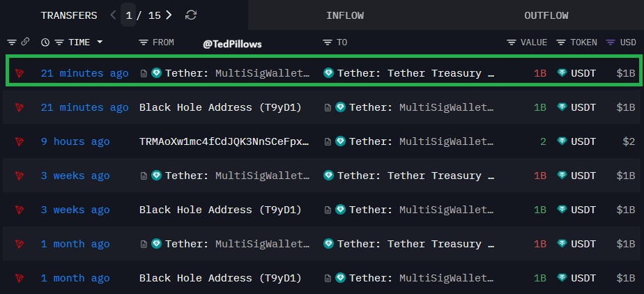Open the TOKEN column filter
644x294 pixels.
click(x=561, y=42)
